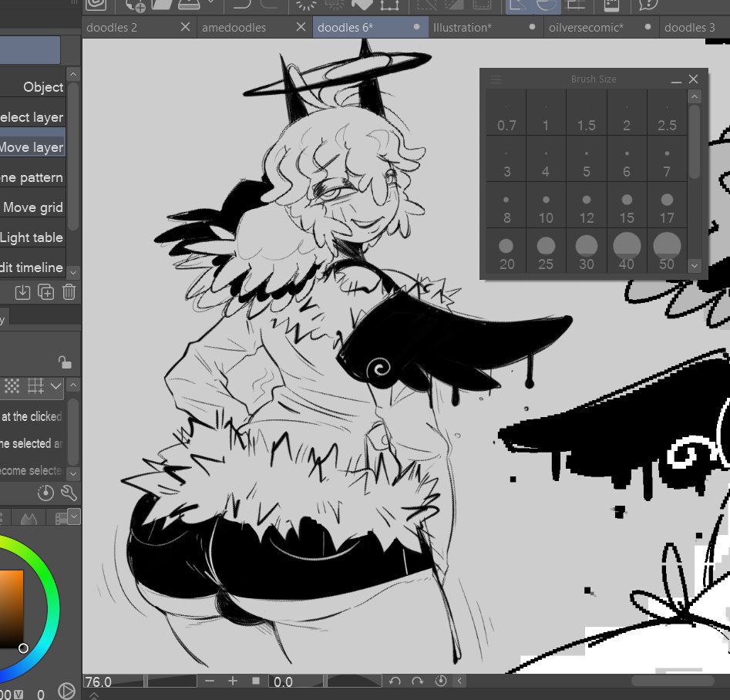Select brush size 25 preset
The image size is (730, 700).
tap(546, 251)
